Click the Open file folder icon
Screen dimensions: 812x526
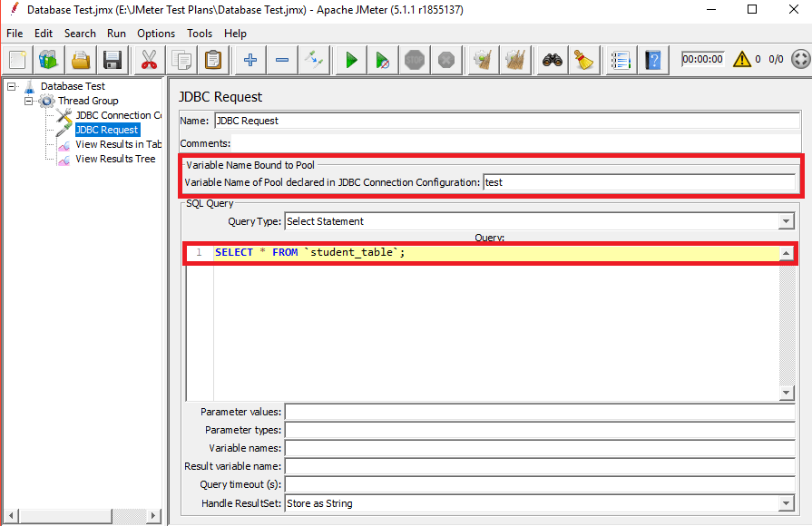click(x=81, y=60)
